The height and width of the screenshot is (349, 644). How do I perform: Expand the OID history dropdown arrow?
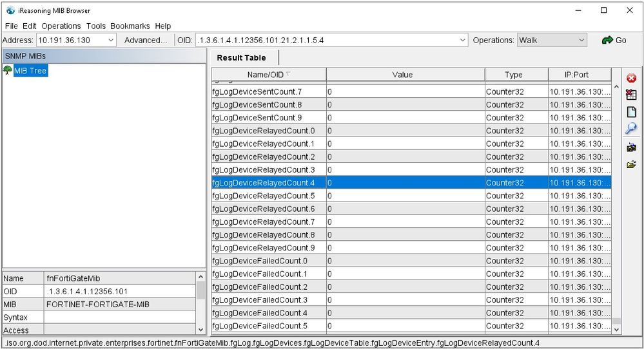(x=462, y=40)
